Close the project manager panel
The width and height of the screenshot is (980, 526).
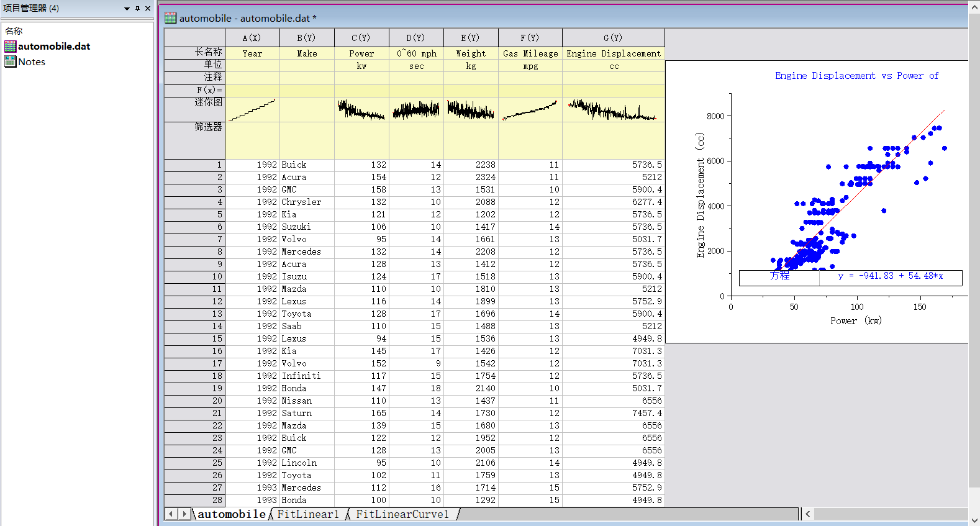[148, 8]
